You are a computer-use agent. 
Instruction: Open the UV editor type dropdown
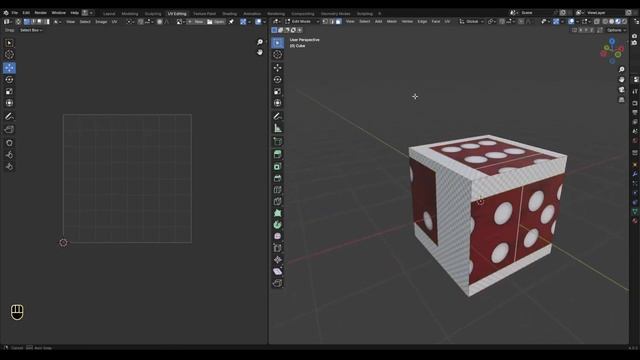coord(7,22)
